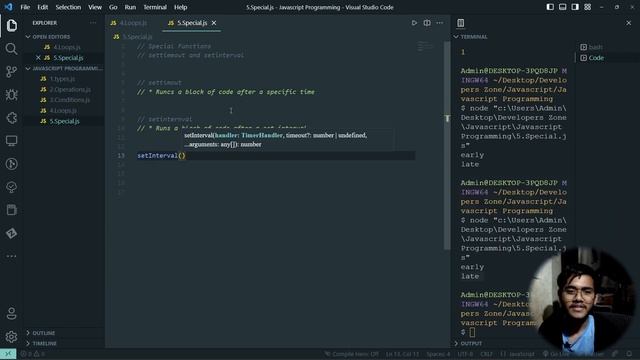
Task: Open the Help menu
Action: pyautogui.click(x=180, y=7)
